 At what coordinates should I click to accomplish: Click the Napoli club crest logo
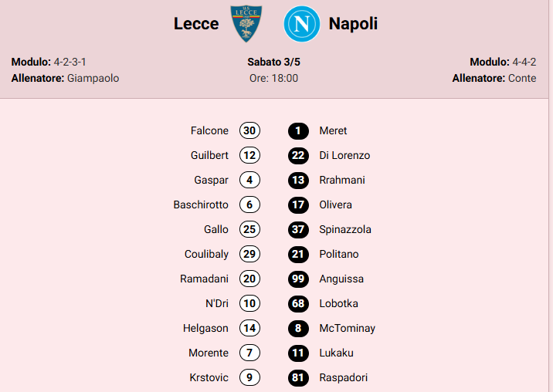click(x=300, y=24)
